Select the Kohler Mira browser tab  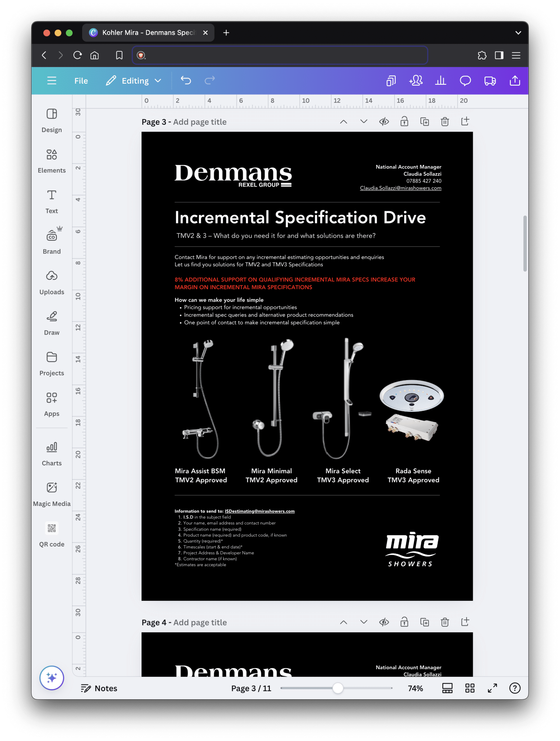point(144,33)
